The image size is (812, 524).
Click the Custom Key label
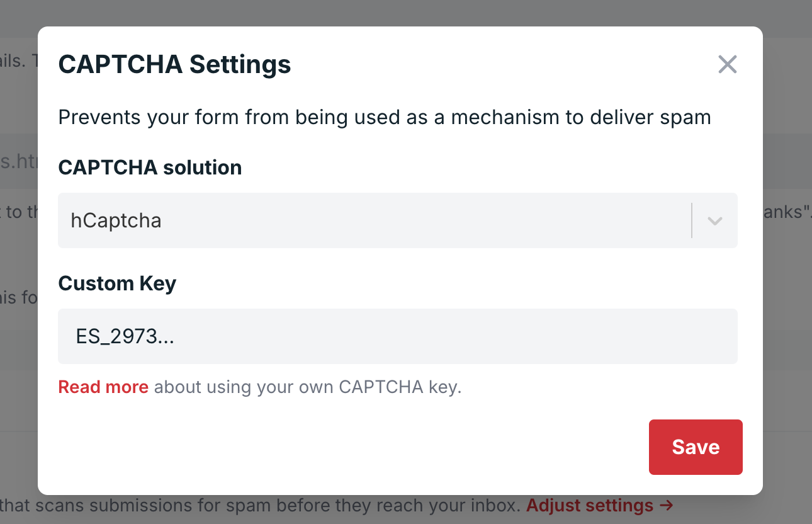click(117, 283)
